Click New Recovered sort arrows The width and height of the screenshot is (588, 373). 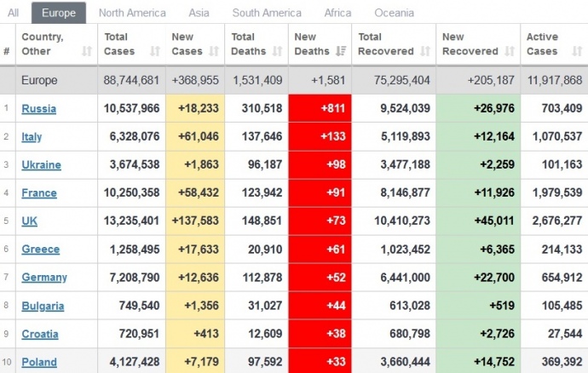point(508,51)
